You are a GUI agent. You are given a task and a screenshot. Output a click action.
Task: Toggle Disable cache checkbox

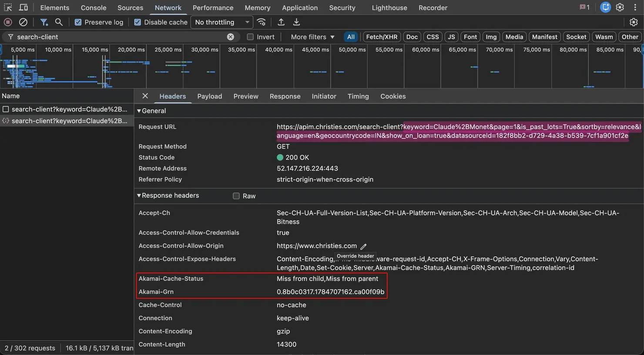point(138,22)
